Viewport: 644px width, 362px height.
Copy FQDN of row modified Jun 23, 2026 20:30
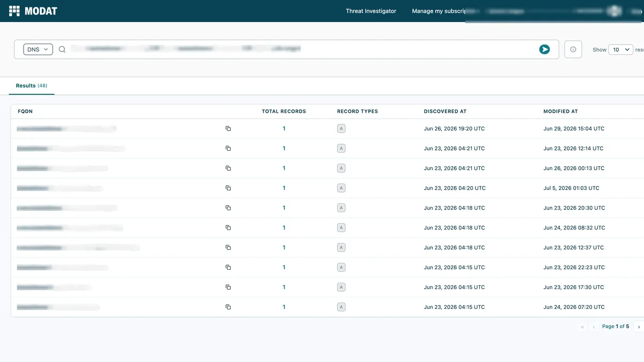pyautogui.click(x=228, y=208)
